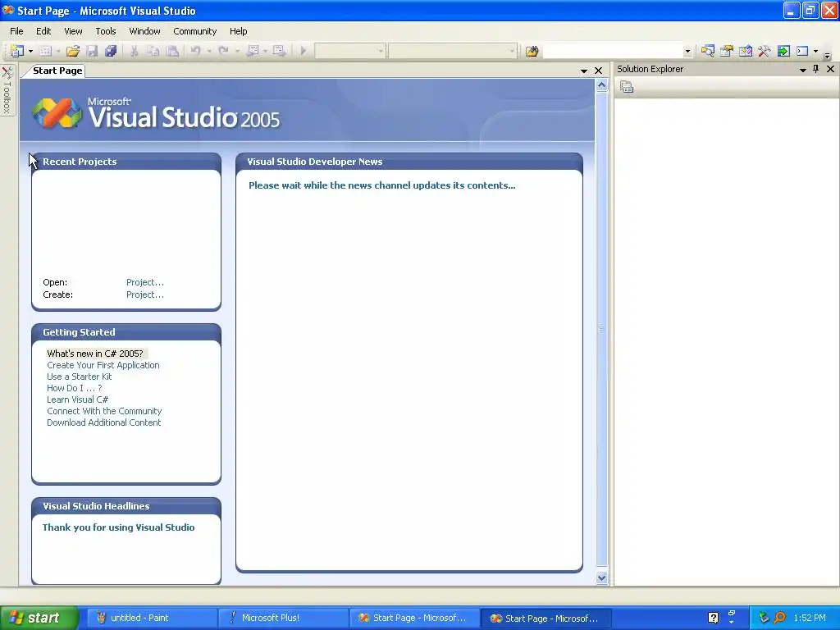This screenshot has height=630, width=840.
Task: Click the Create Project… link
Action: 145,294
